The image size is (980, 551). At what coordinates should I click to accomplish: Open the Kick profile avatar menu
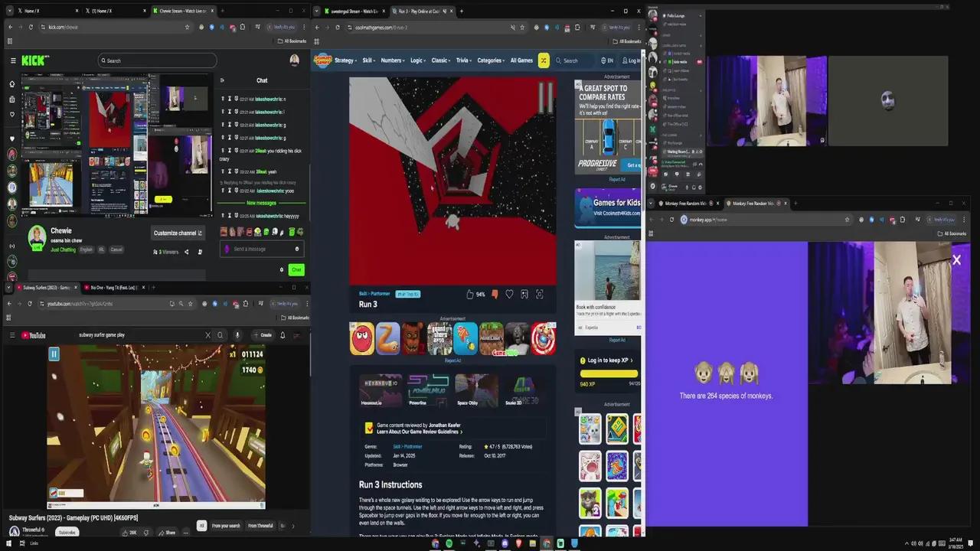tap(294, 60)
